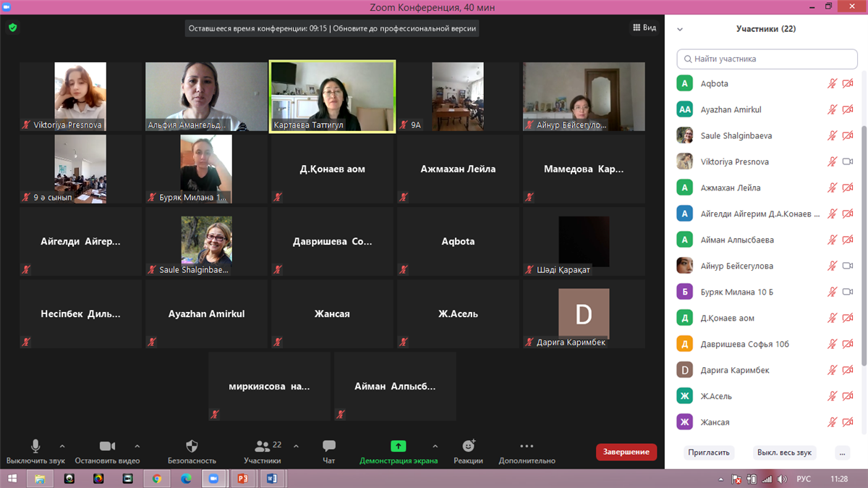Open Reactions (Реакции) emoji icon
Image resolution: width=868 pixels, height=488 pixels.
click(468, 447)
